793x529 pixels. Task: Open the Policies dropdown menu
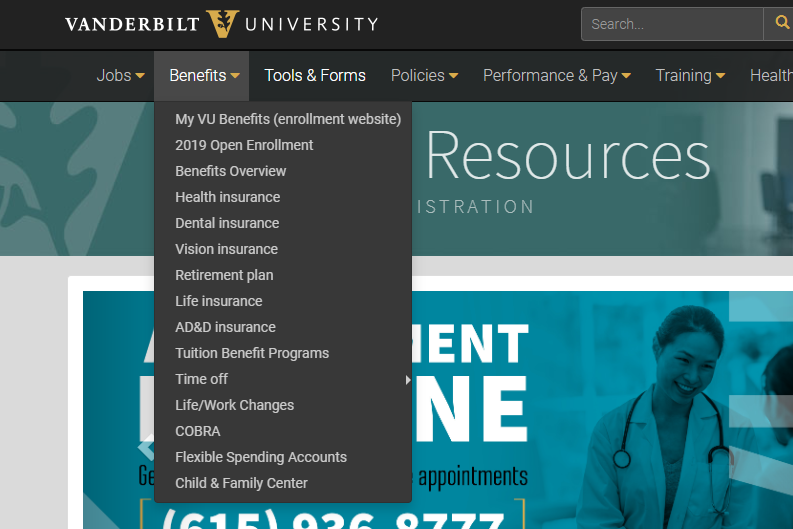[x=424, y=75]
